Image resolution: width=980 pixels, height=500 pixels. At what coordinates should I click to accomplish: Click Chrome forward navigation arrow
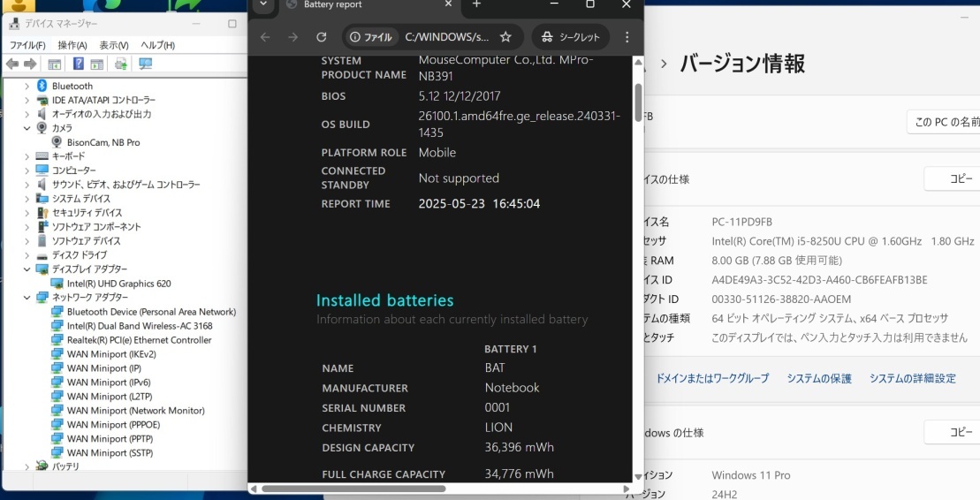coord(293,37)
